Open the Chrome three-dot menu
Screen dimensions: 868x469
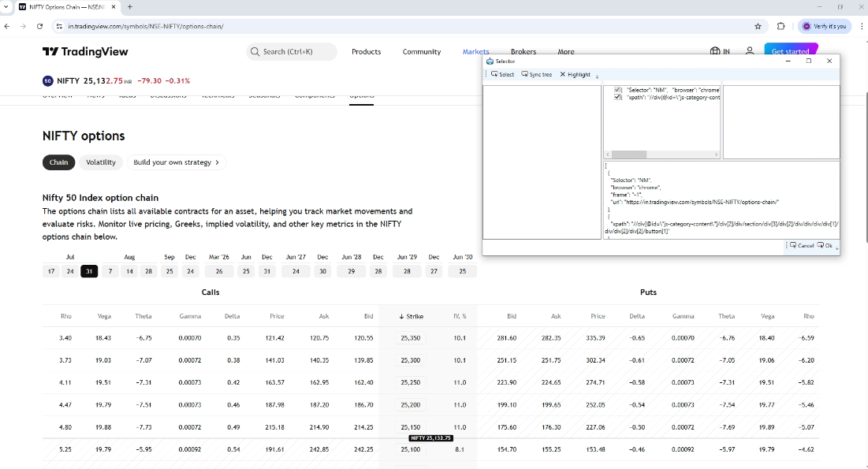tap(862, 26)
